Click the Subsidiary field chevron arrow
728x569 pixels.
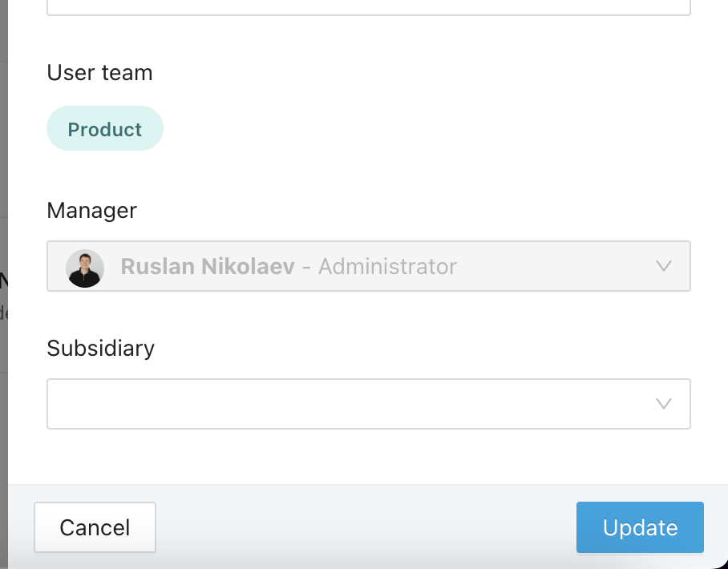[664, 404]
